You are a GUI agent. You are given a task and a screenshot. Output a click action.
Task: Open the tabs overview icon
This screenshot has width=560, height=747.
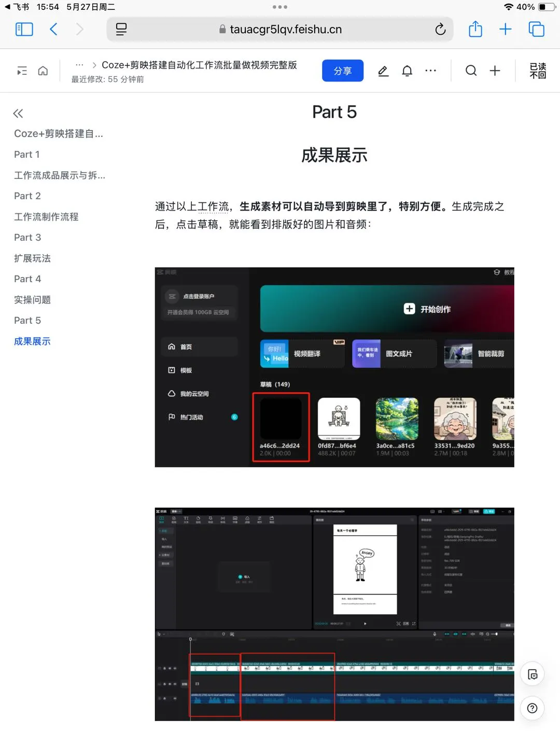(x=536, y=30)
